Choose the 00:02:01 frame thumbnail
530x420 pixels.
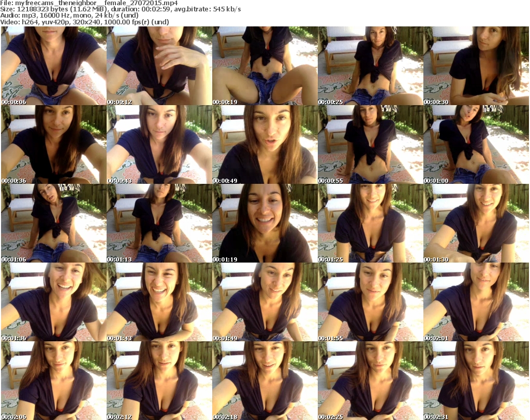click(x=476, y=302)
